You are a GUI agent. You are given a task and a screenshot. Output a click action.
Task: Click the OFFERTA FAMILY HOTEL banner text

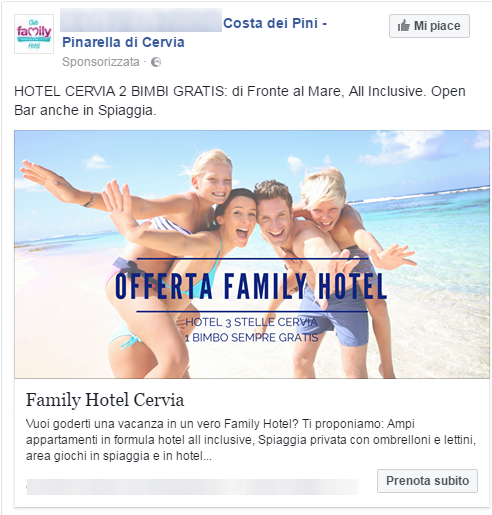[x=251, y=286]
